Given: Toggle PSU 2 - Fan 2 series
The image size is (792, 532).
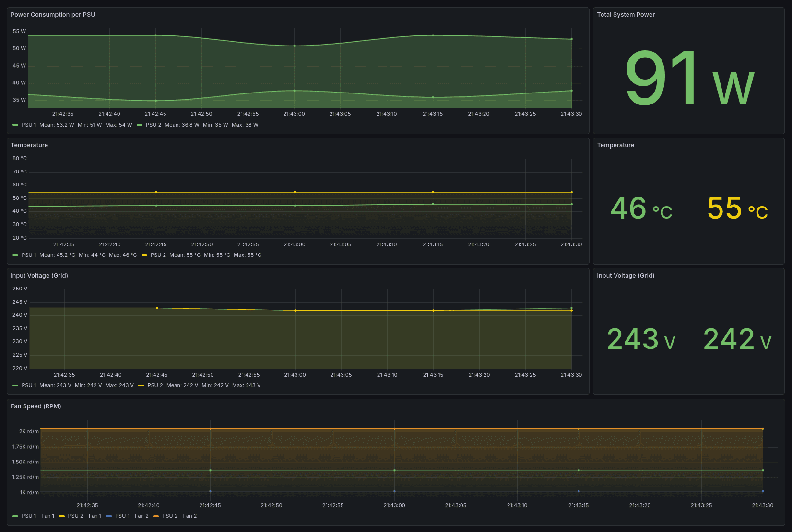Looking at the screenshot, I should point(179,516).
